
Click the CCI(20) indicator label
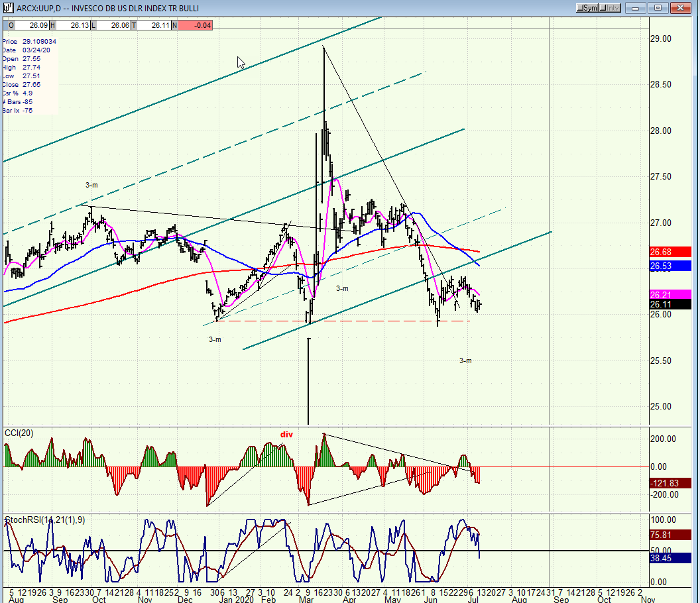click(x=19, y=433)
